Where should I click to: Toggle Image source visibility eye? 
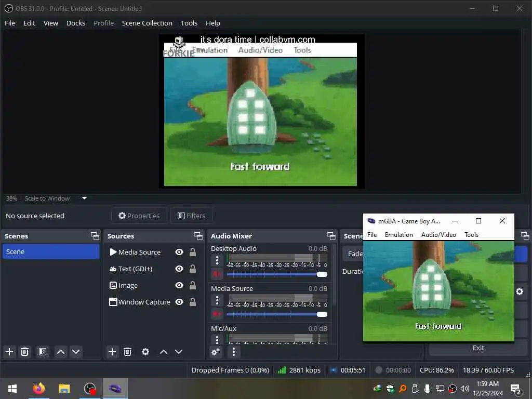click(179, 285)
